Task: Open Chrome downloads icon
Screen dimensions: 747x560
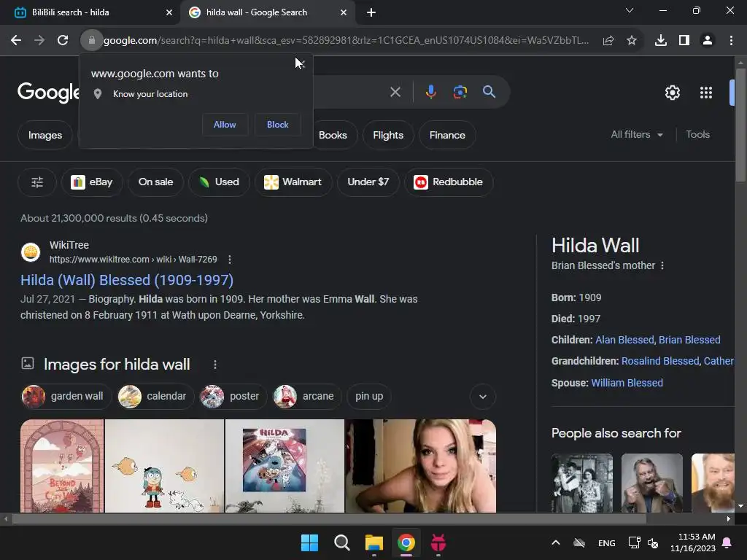Action: tap(661, 41)
